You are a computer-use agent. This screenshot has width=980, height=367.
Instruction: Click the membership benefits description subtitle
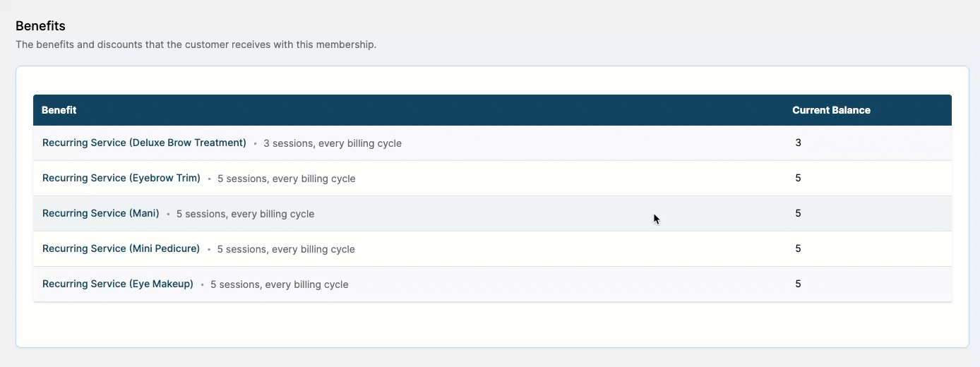tap(196, 44)
